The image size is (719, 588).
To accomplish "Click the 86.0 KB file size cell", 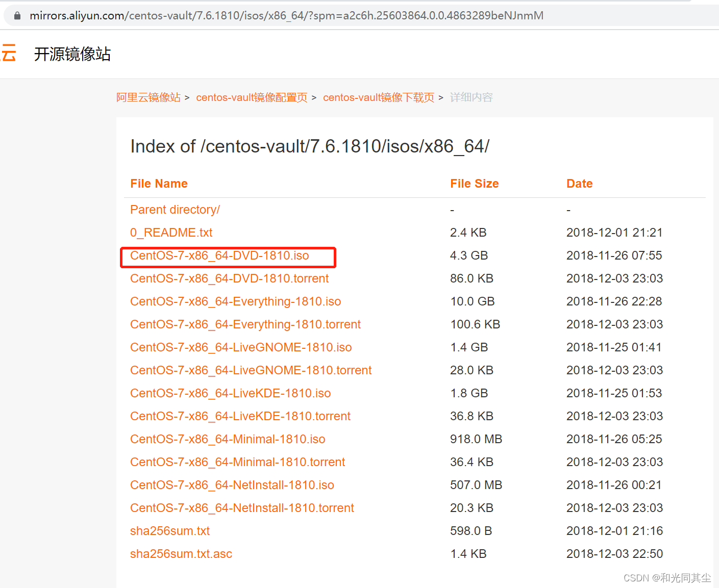I will pyautogui.click(x=472, y=278).
